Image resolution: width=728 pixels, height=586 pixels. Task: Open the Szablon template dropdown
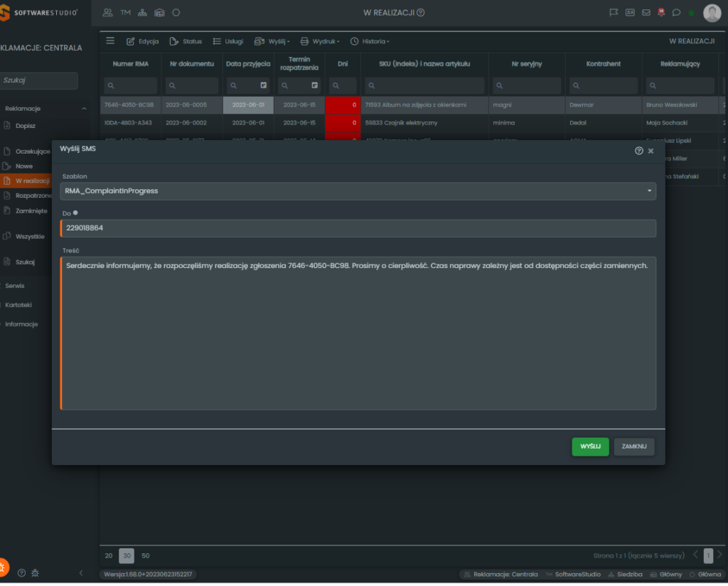pos(358,191)
